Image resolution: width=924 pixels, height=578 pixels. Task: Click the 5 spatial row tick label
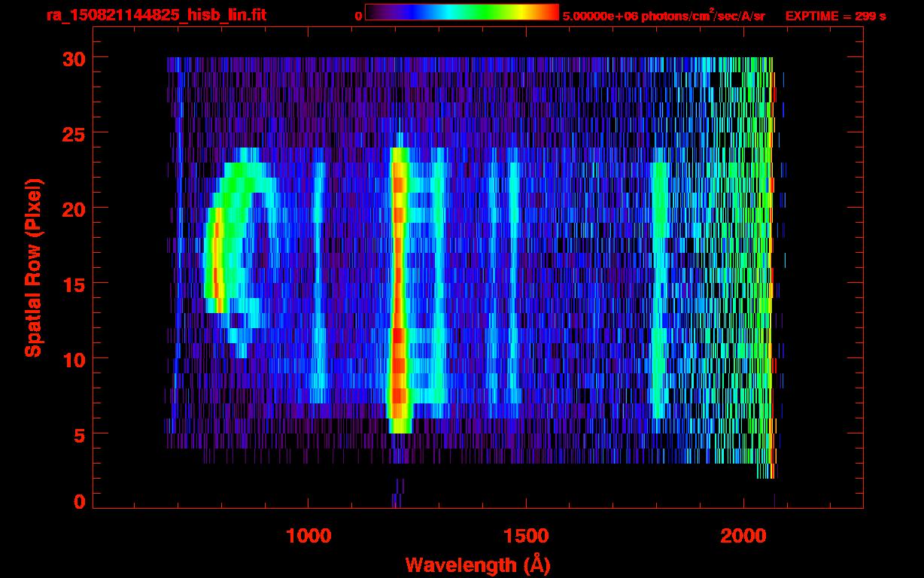(80, 434)
